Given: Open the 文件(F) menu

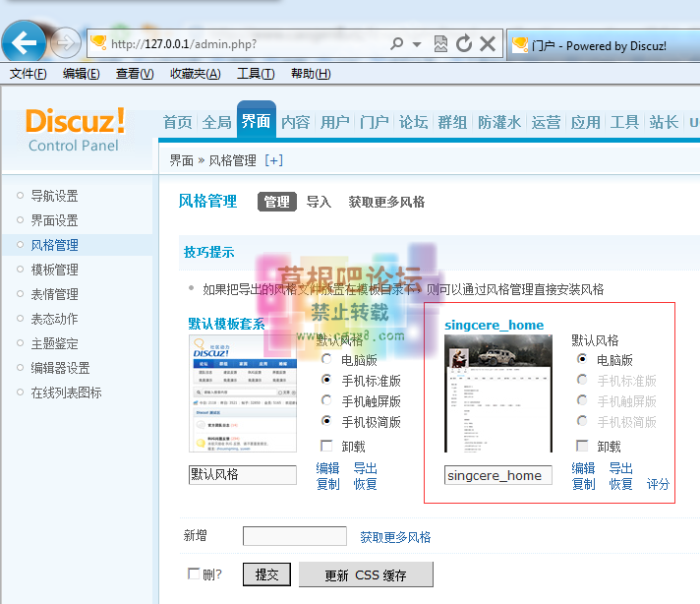Looking at the screenshot, I should [29, 73].
